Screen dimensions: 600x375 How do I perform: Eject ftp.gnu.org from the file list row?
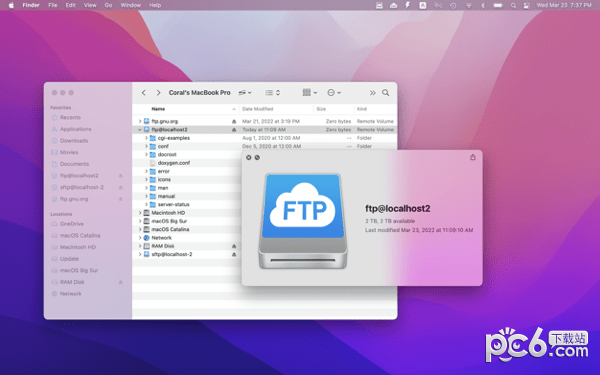tap(234, 121)
